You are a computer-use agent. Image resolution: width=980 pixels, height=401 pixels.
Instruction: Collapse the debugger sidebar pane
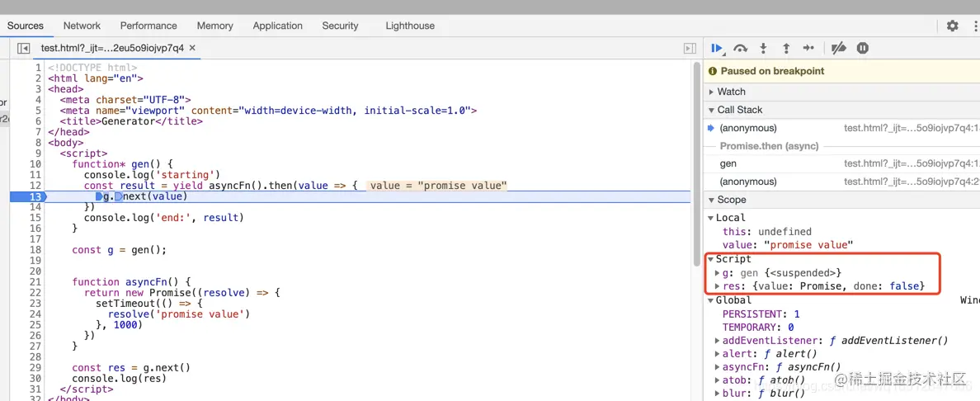pos(690,48)
